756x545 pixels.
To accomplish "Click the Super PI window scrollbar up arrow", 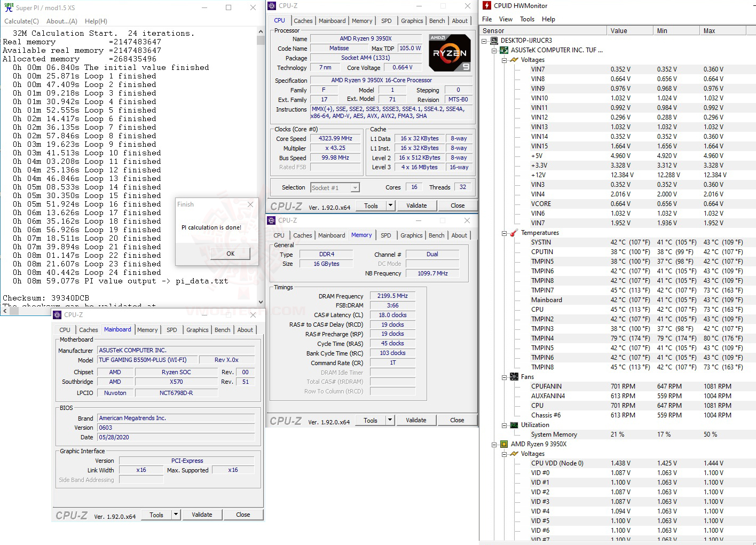I will point(261,30).
